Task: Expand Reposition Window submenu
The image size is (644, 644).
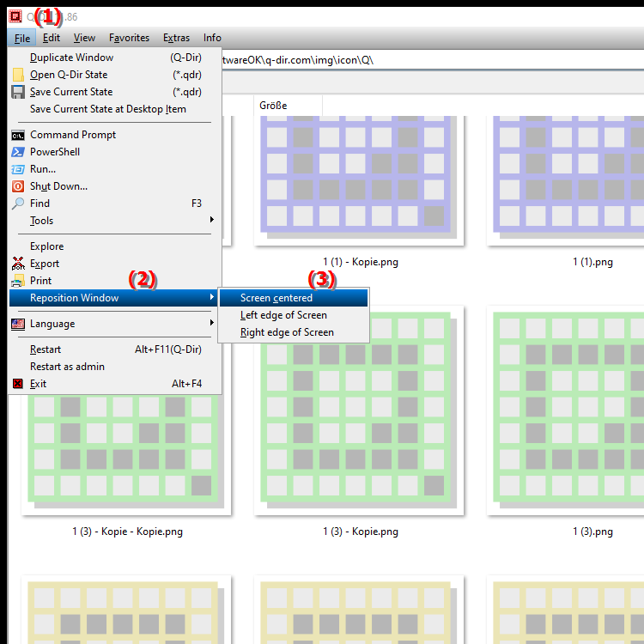Action: click(114, 298)
